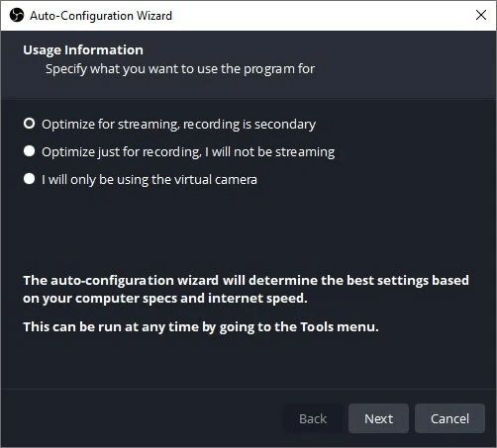Image resolution: width=497 pixels, height=448 pixels.
Task: Click label "Optimize just for recording" text
Action: tap(121, 152)
